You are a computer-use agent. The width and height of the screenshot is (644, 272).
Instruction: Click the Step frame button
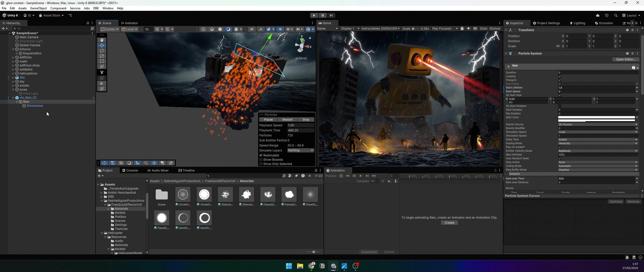click(331, 15)
